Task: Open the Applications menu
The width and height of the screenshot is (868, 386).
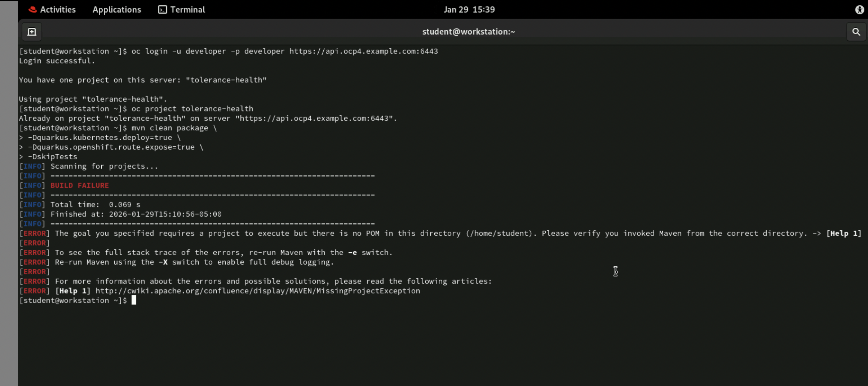Action: (x=116, y=10)
